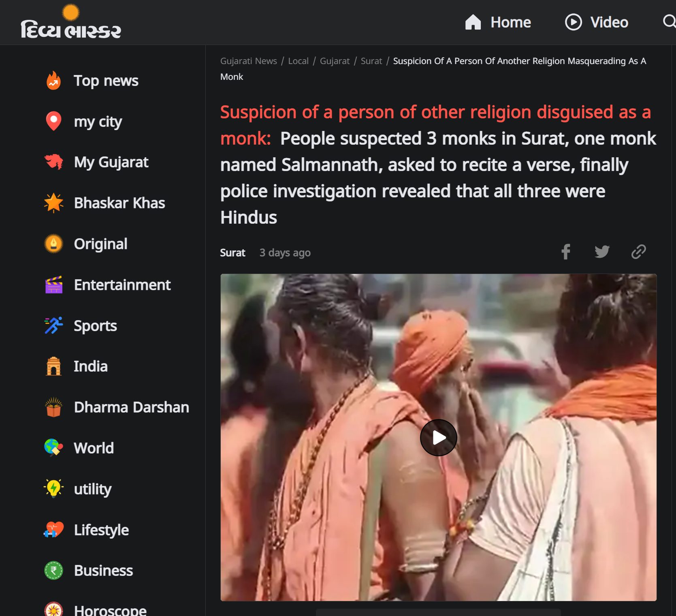676x616 pixels.
Task: Click the Gujarati News breadcrumb
Action: point(248,61)
